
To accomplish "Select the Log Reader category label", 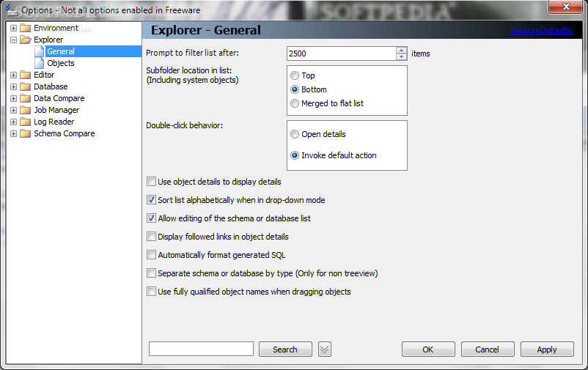I will 54,122.
